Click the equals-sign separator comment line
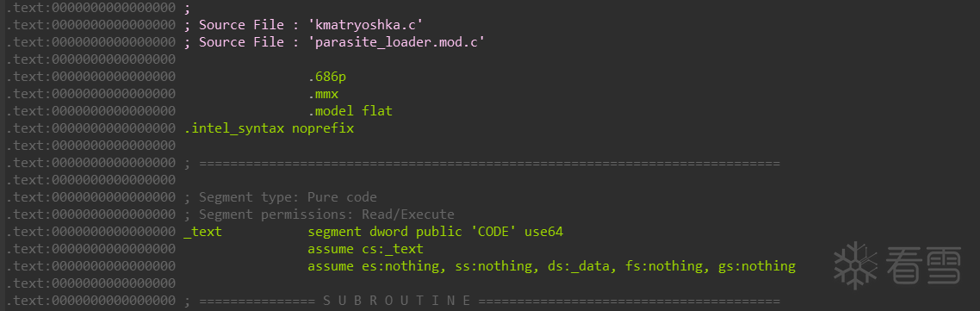 click(482, 164)
